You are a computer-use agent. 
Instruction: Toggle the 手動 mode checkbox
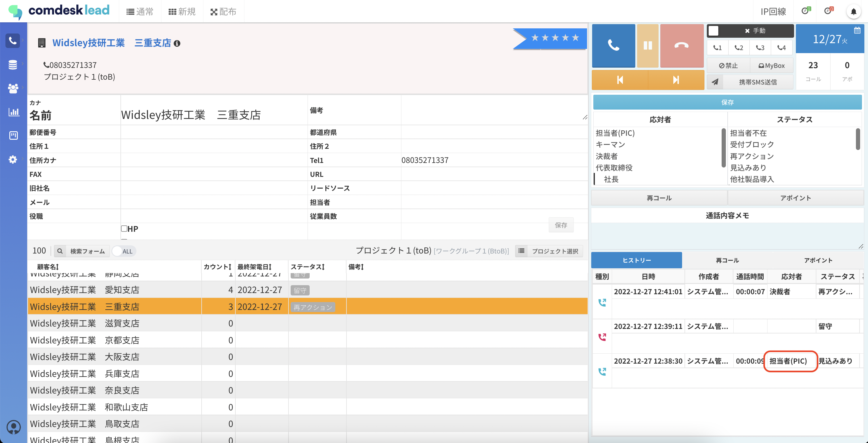click(713, 31)
